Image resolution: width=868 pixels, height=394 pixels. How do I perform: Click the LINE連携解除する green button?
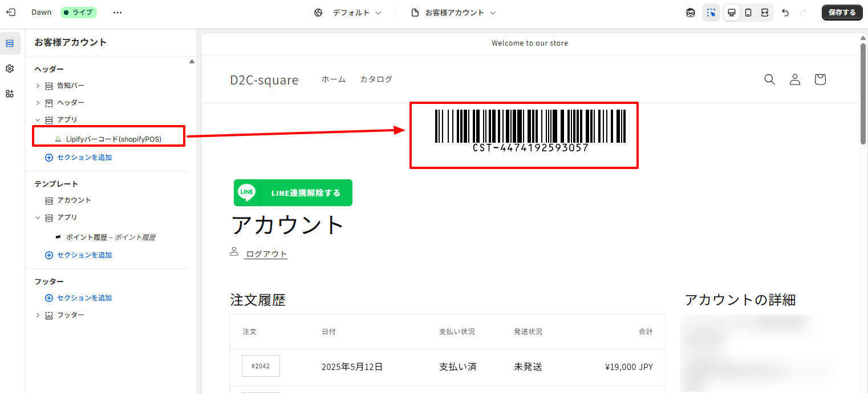tap(293, 193)
